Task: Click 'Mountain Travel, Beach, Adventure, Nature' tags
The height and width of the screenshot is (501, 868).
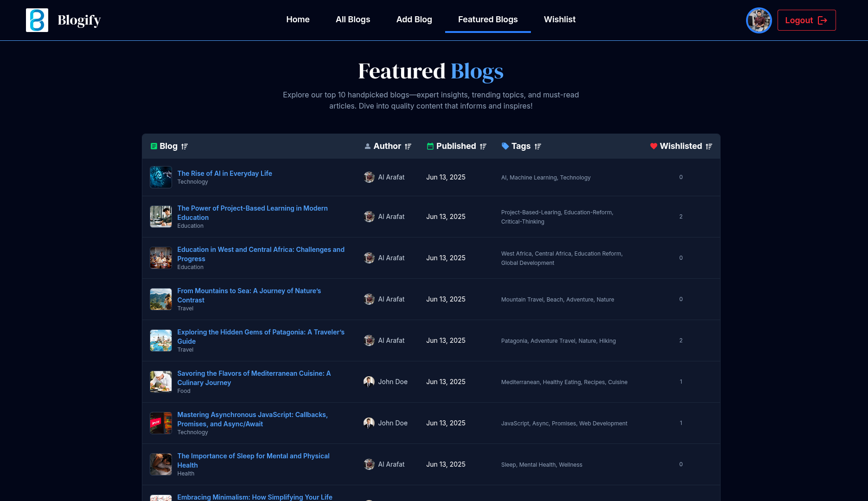Action: (557, 300)
